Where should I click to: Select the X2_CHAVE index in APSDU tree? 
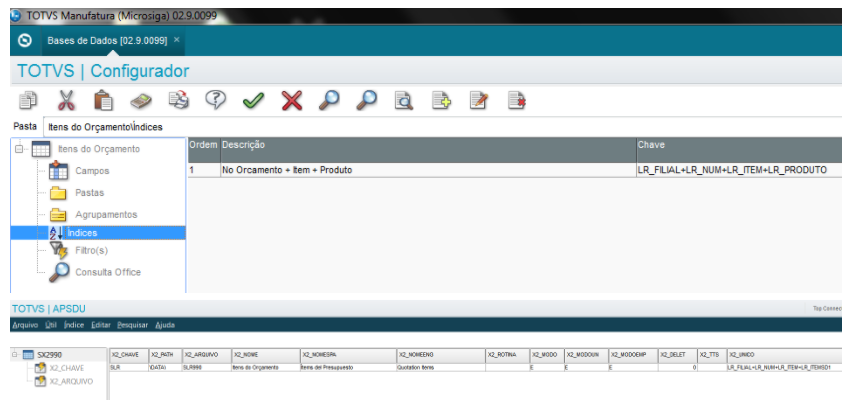[67, 368]
